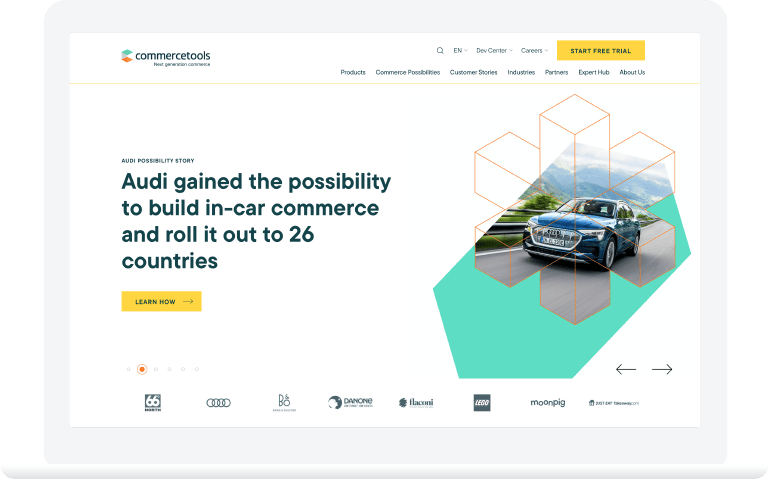Click the Audi four-rings logo
The width and height of the screenshot is (768, 480).
218,403
